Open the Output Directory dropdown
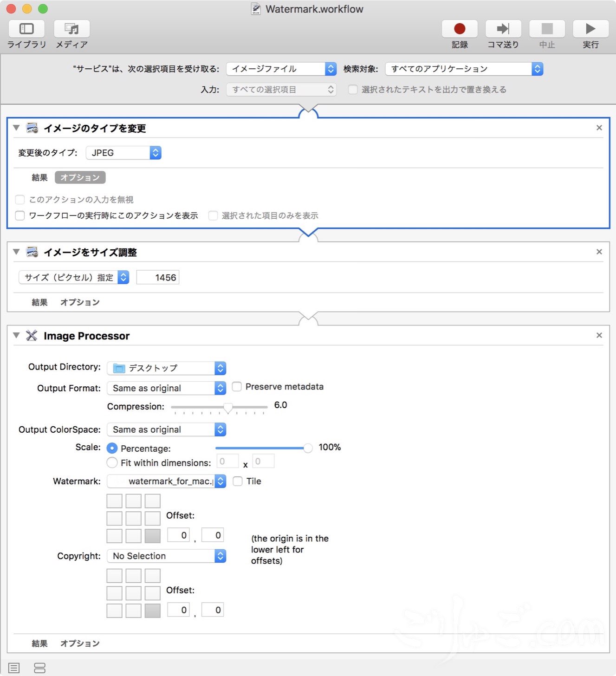The image size is (616, 676). pyautogui.click(x=166, y=368)
